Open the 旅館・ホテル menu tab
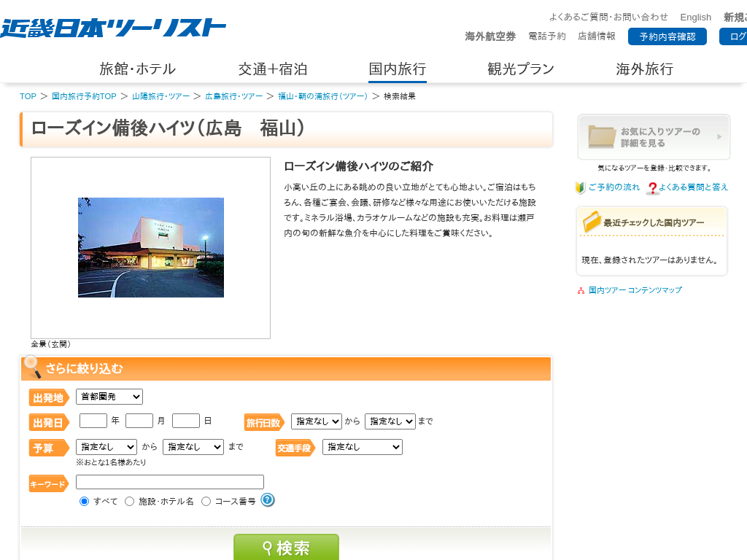The height and width of the screenshot is (560, 747). click(138, 69)
